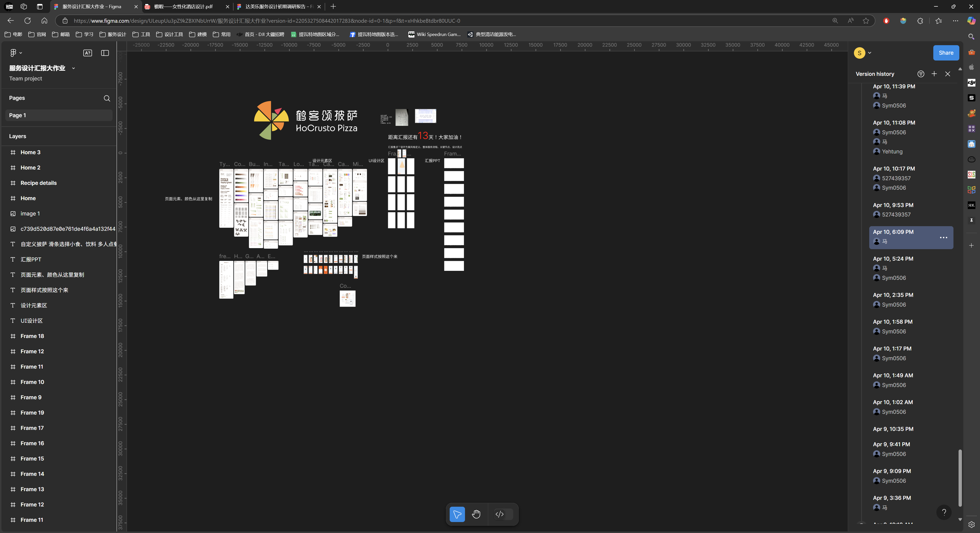Image resolution: width=980 pixels, height=533 pixels.
Task: Open the workspaces icon in title bar
Action: 23,6
